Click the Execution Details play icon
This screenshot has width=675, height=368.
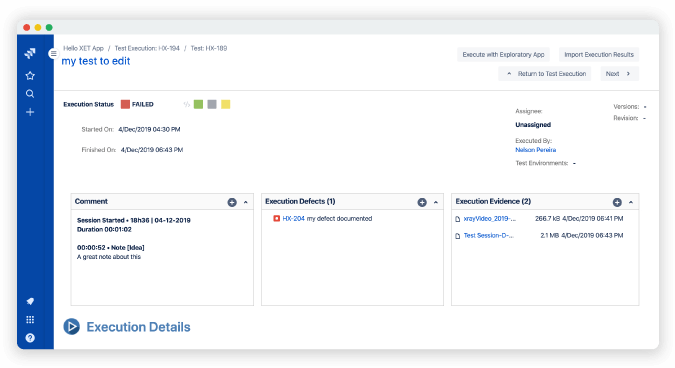tap(71, 327)
